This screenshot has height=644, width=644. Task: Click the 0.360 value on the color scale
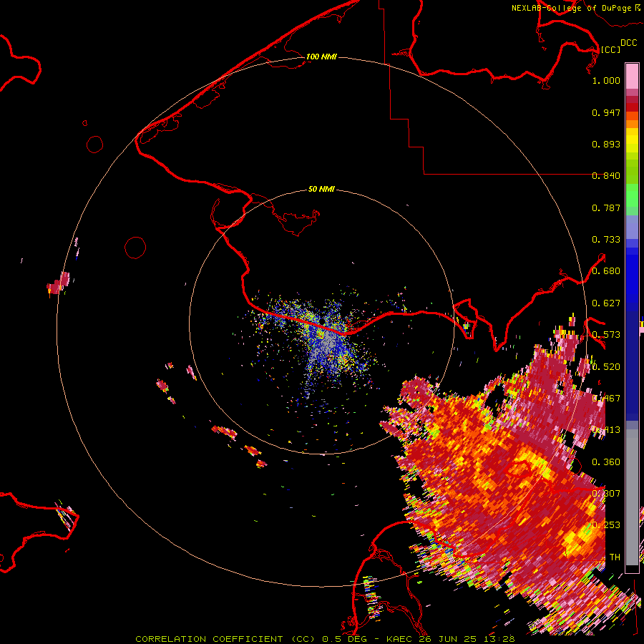coord(606,462)
